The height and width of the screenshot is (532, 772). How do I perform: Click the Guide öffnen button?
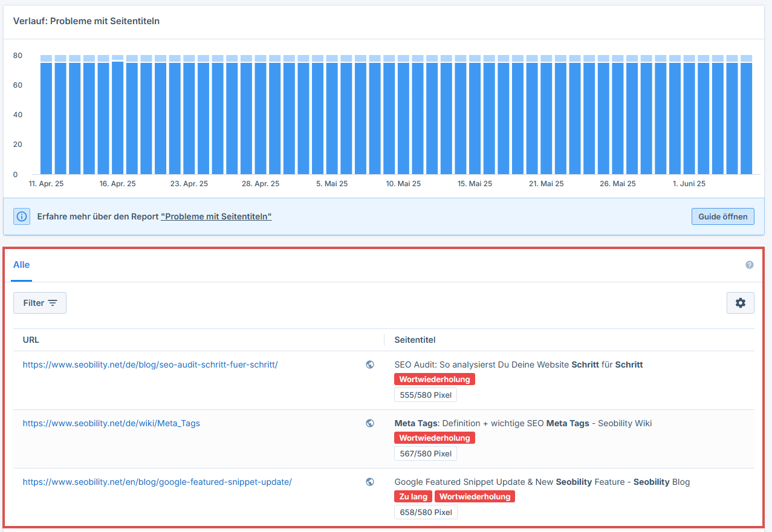pyautogui.click(x=722, y=216)
